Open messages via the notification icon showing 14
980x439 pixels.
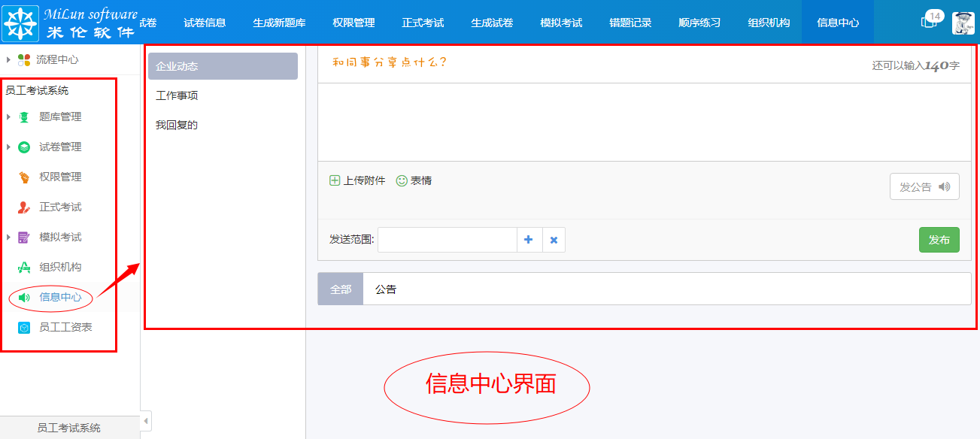pyautogui.click(x=928, y=21)
